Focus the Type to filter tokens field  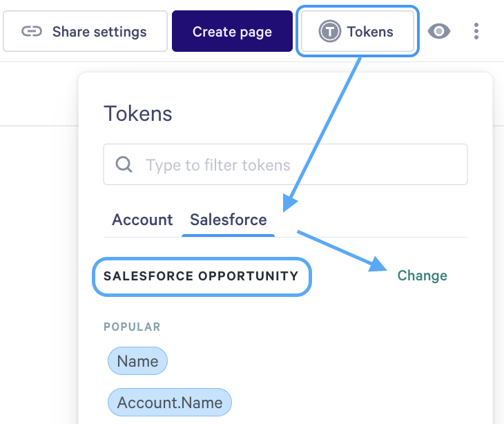point(297,165)
